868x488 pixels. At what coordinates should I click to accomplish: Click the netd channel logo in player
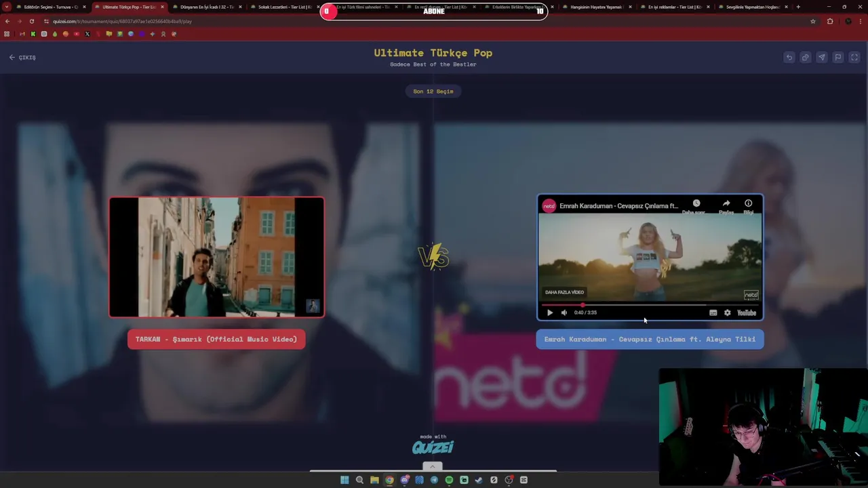549,206
